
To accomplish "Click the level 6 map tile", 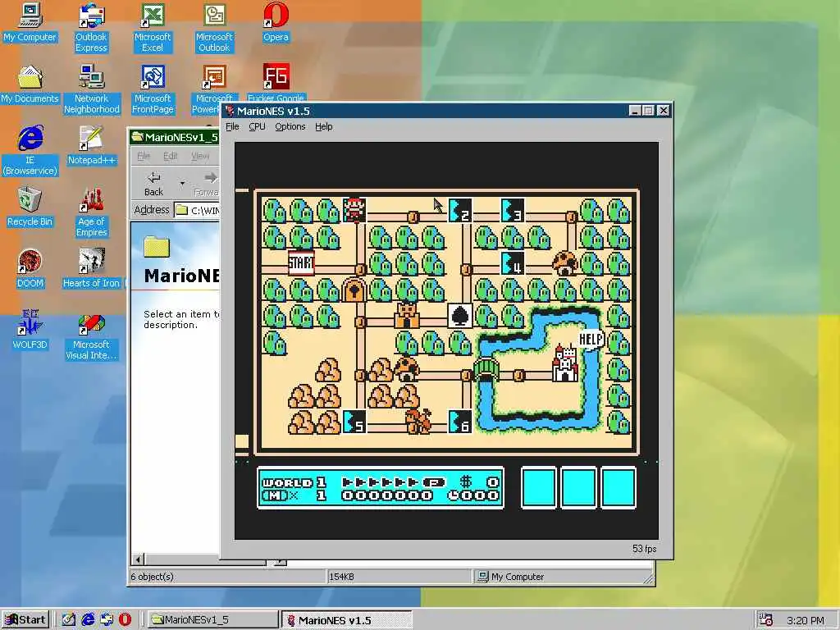I will click(459, 422).
